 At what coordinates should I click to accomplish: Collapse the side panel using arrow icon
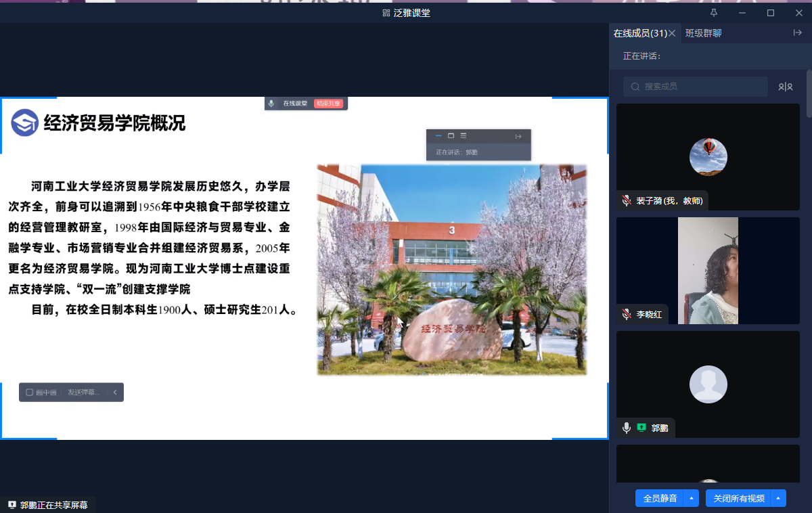pyautogui.click(x=797, y=32)
